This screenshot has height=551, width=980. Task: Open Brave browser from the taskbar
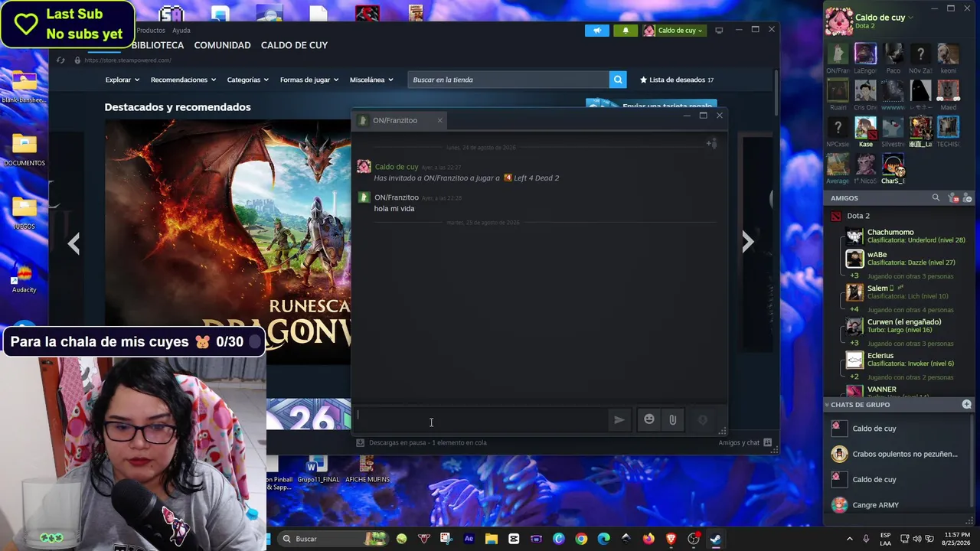(x=671, y=539)
